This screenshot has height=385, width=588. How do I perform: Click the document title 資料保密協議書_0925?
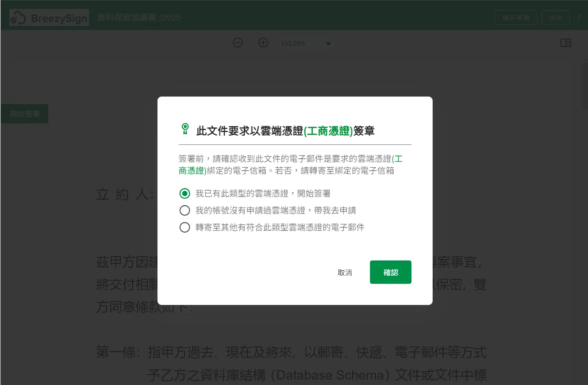click(x=139, y=17)
